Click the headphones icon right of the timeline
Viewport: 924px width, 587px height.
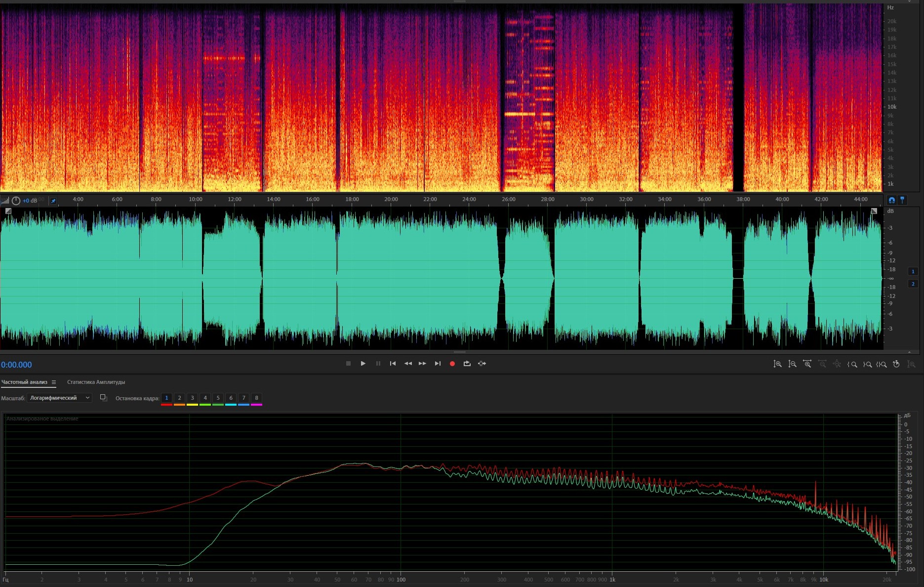[x=891, y=200]
